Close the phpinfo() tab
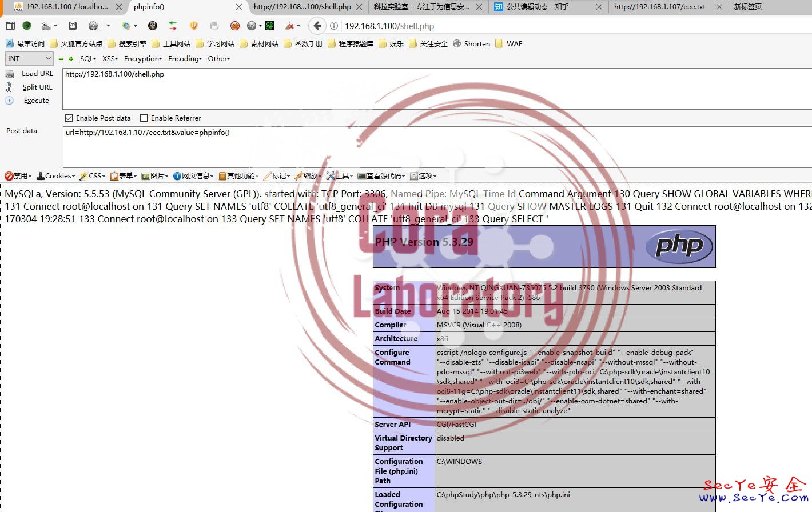 pos(239,7)
